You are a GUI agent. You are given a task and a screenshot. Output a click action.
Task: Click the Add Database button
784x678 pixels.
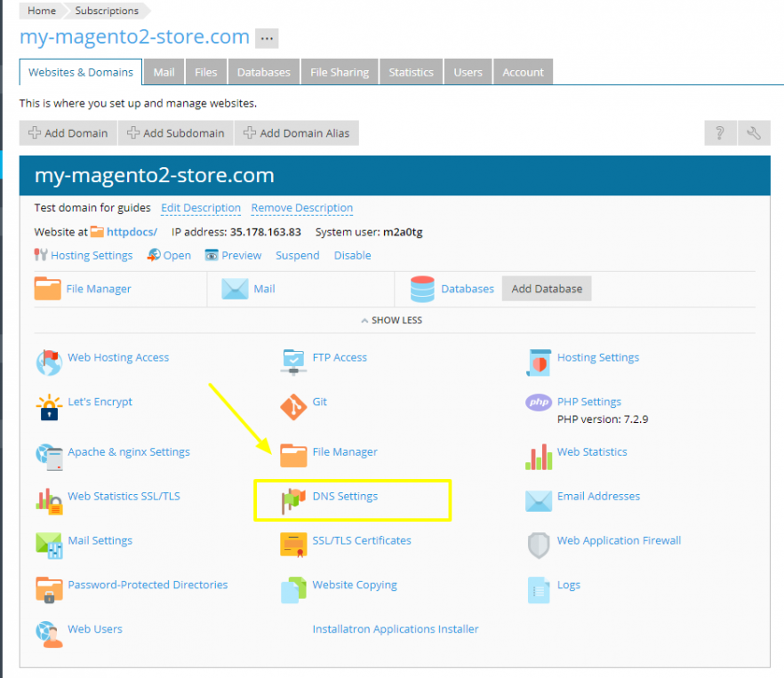click(x=547, y=289)
